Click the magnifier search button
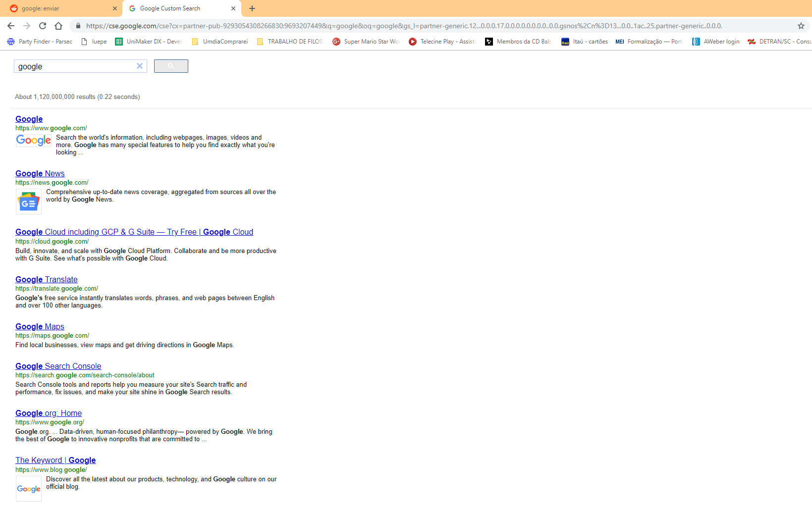The image size is (812, 514). pyautogui.click(x=171, y=66)
